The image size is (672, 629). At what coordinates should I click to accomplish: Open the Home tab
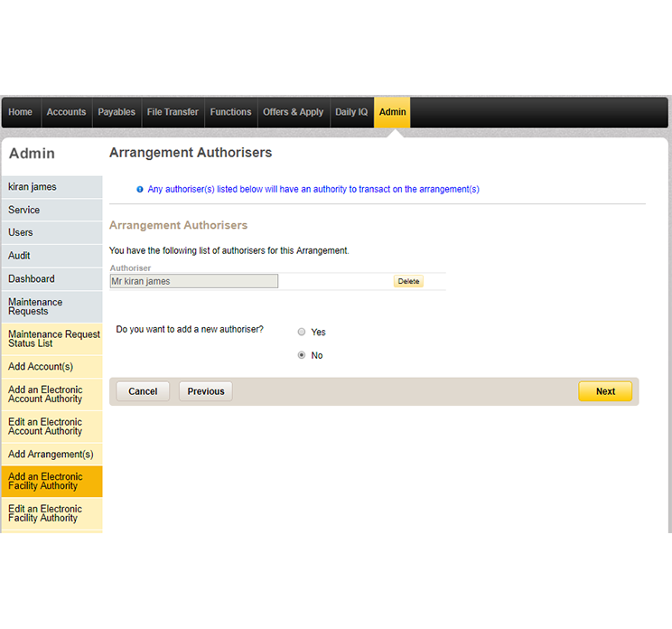pyautogui.click(x=20, y=112)
